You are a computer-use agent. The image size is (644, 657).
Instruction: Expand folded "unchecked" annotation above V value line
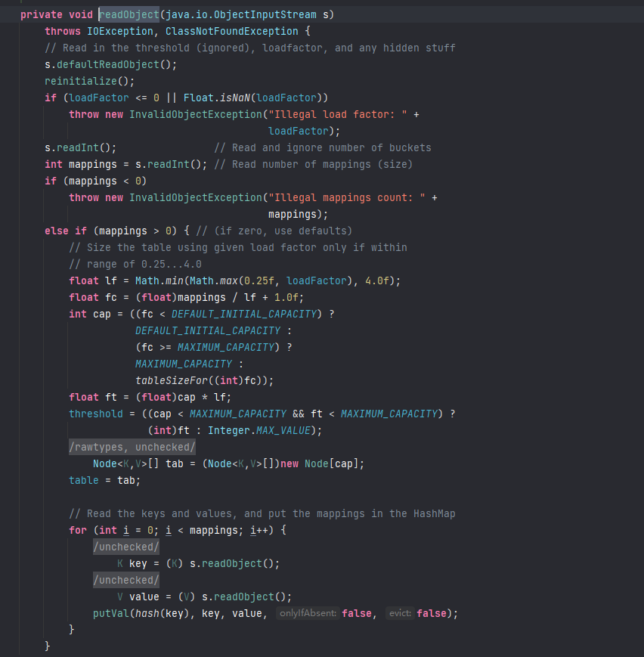pos(126,580)
